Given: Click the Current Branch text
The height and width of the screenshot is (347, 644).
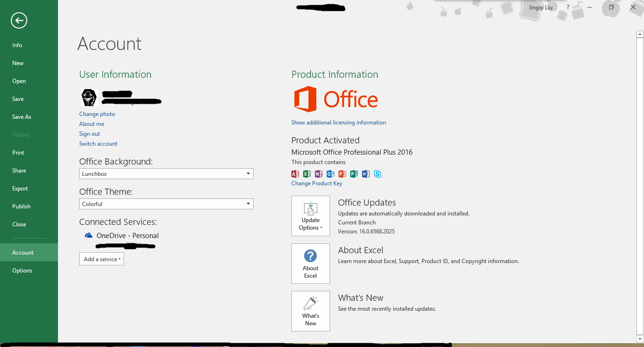Looking at the screenshot, I should tap(357, 223).
